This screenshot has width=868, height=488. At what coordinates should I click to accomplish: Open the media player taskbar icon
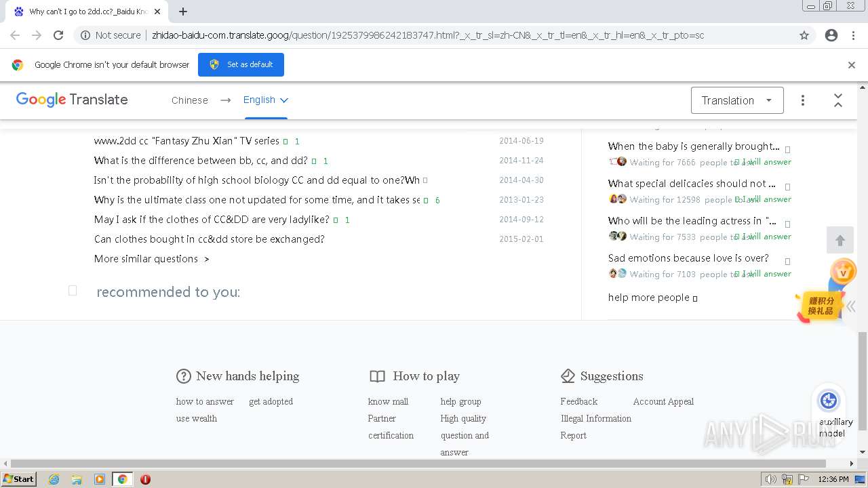click(x=100, y=479)
